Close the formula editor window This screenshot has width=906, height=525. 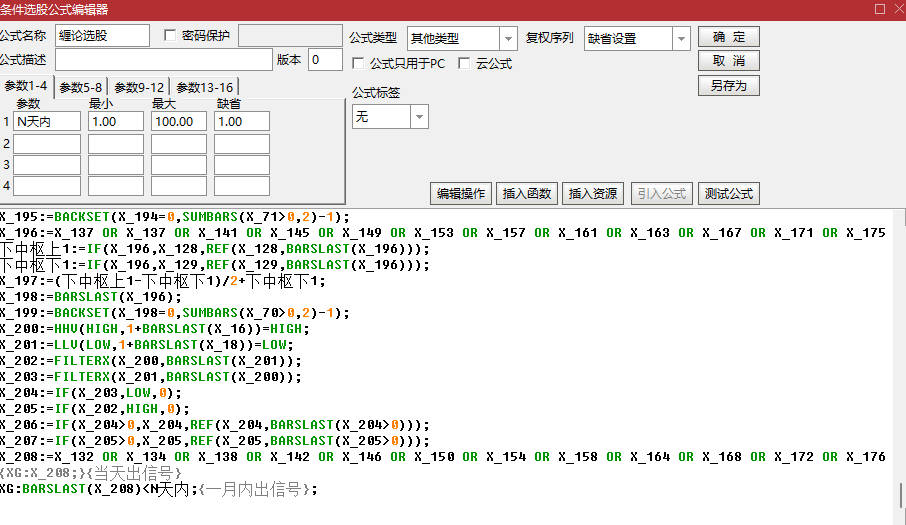(x=900, y=9)
